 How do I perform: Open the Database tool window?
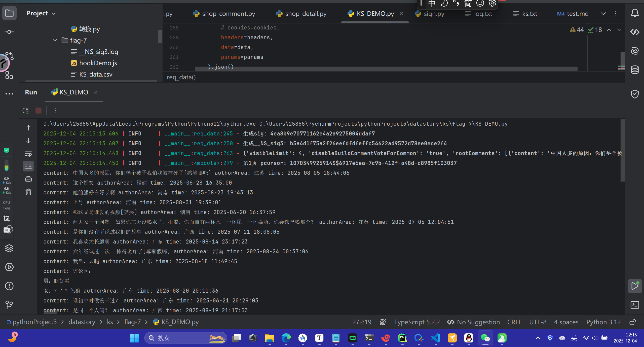634,70
